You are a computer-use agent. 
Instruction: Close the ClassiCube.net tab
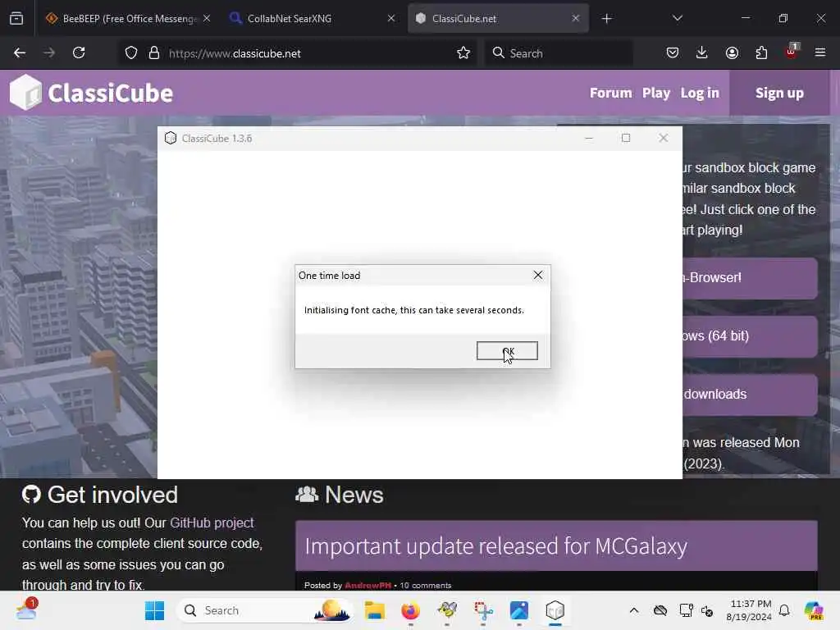pos(576,19)
